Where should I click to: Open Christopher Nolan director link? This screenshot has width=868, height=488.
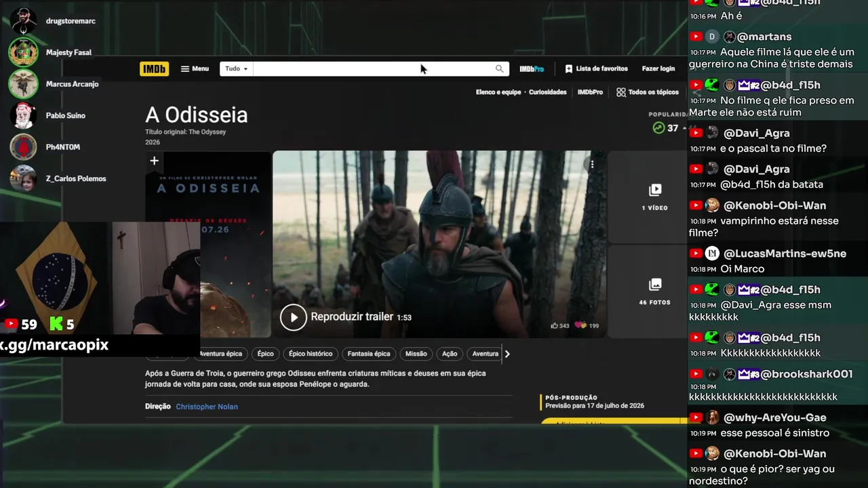coord(207,407)
